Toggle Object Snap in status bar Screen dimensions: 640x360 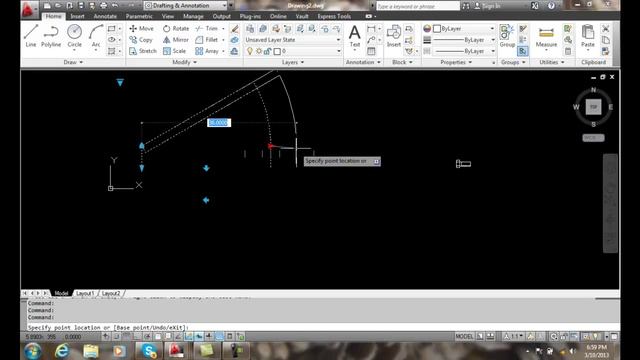[158, 337]
